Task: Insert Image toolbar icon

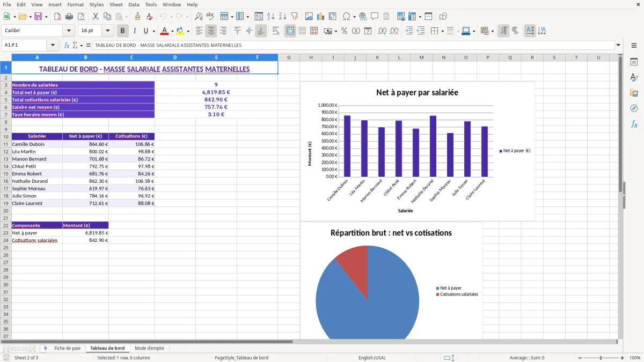Action: tap(309, 17)
